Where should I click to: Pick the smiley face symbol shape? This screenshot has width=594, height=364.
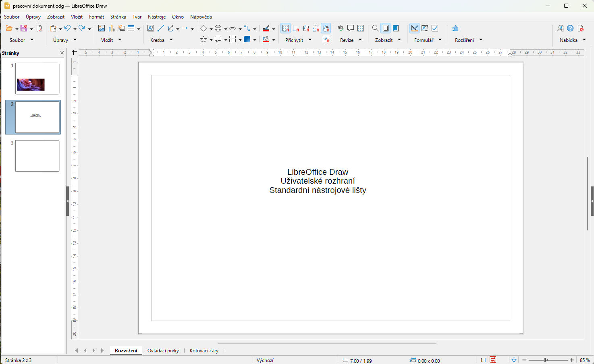[x=218, y=28]
